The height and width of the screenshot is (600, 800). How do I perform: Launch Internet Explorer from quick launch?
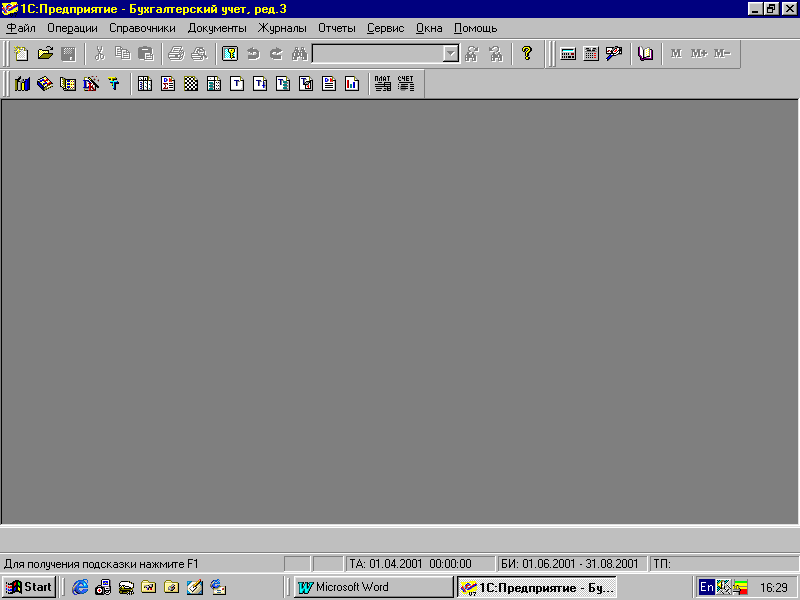point(80,587)
